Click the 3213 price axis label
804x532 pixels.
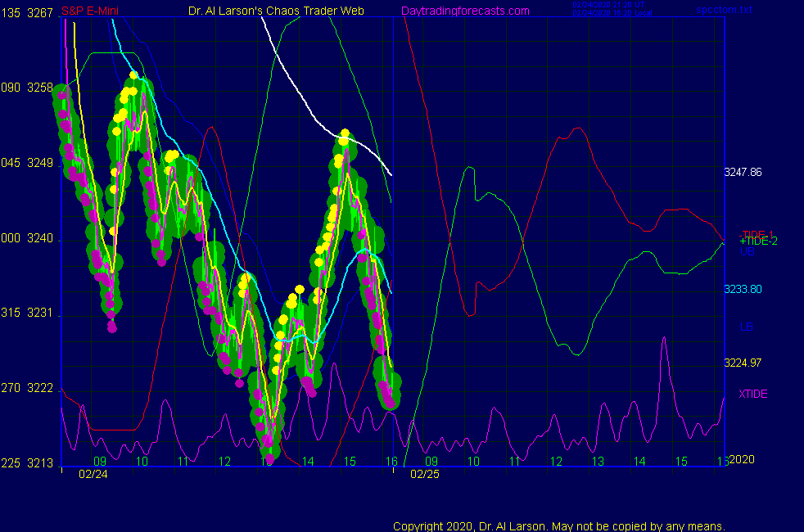[40, 463]
